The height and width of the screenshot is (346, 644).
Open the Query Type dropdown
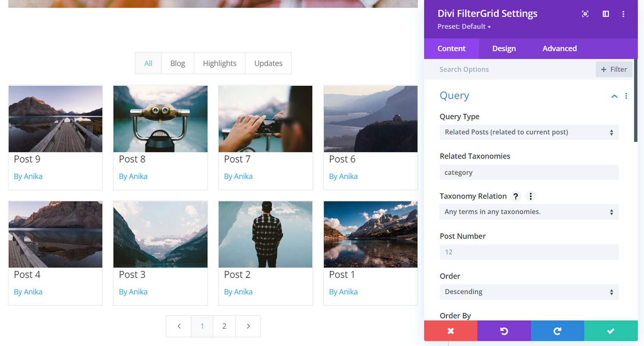coord(529,132)
